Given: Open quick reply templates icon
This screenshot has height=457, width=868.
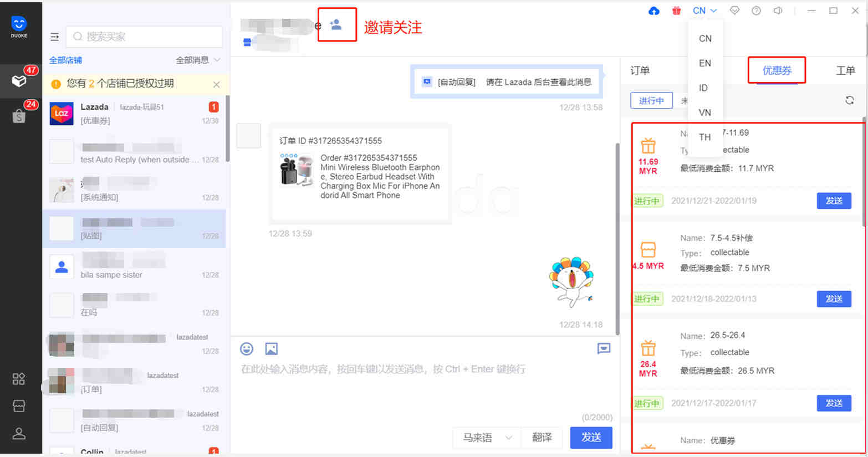Looking at the screenshot, I should click(x=604, y=348).
